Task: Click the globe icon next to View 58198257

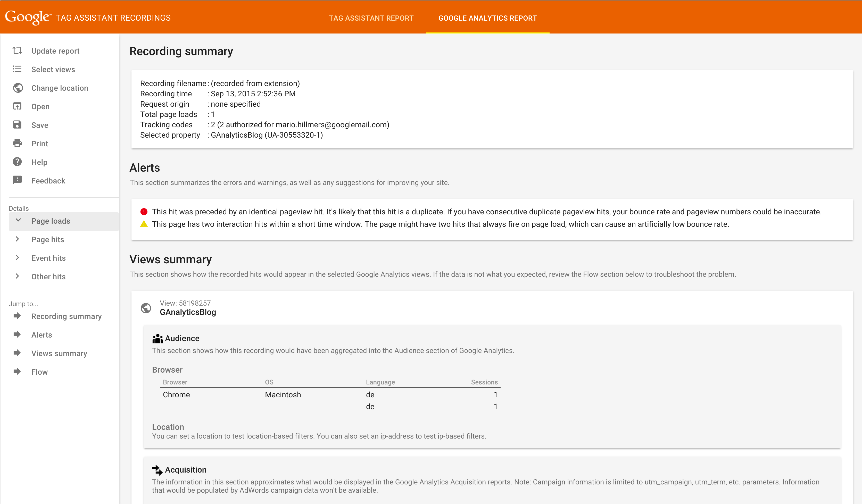Action: (x=146, y=308)
